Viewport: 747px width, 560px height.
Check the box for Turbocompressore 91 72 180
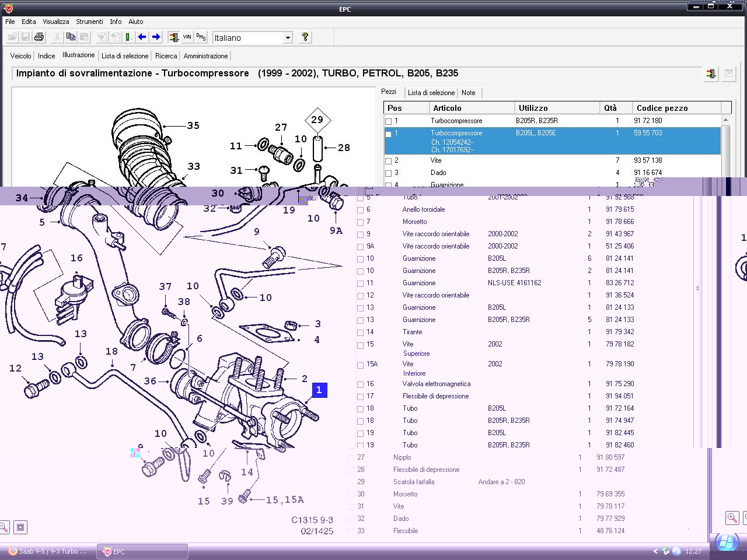click(x=389, y=121)
